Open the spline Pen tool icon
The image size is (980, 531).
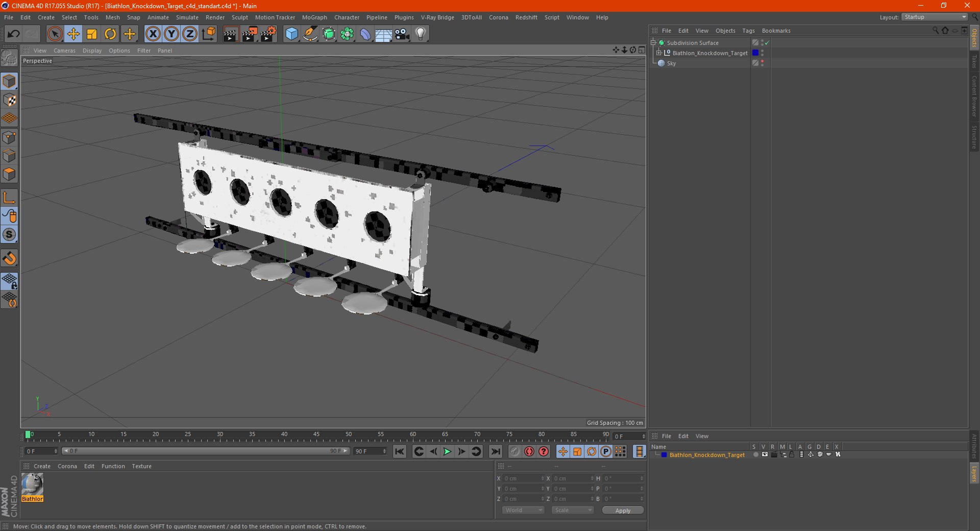coord(310,34)
